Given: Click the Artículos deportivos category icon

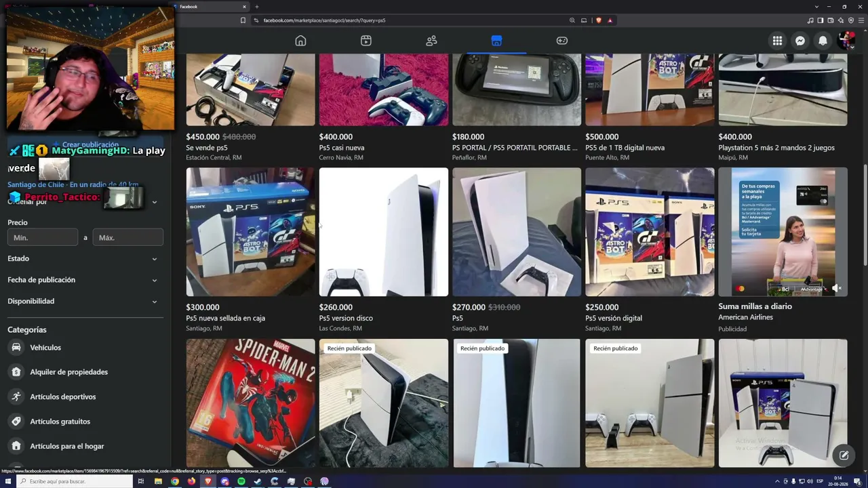Looking at the screenshot, I should pos(16,396).
